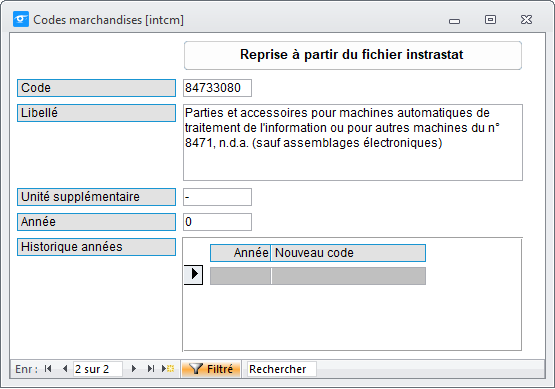Go to the next record
The height and width of the screenshot is (389, 555).
tap(133, 369)
